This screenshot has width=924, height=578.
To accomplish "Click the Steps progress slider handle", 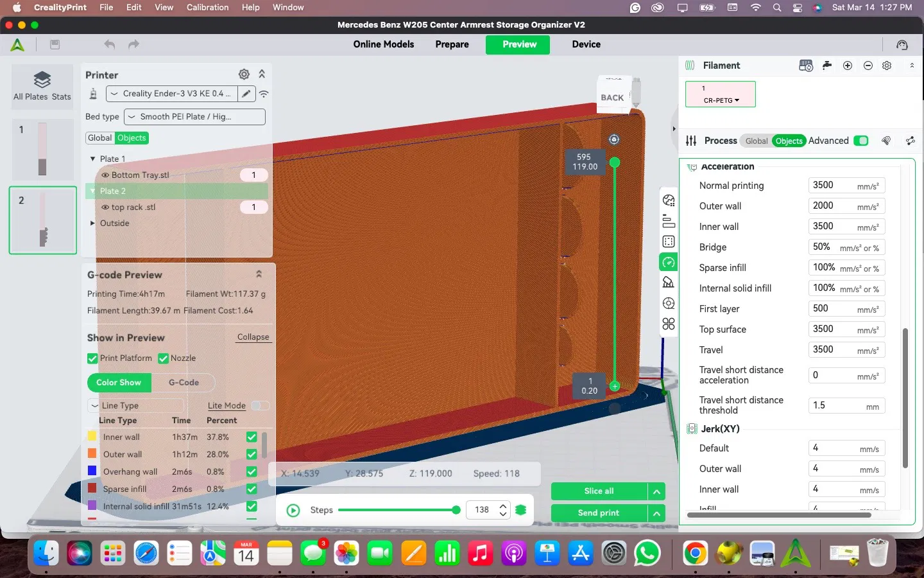I will tap(456, 510).
